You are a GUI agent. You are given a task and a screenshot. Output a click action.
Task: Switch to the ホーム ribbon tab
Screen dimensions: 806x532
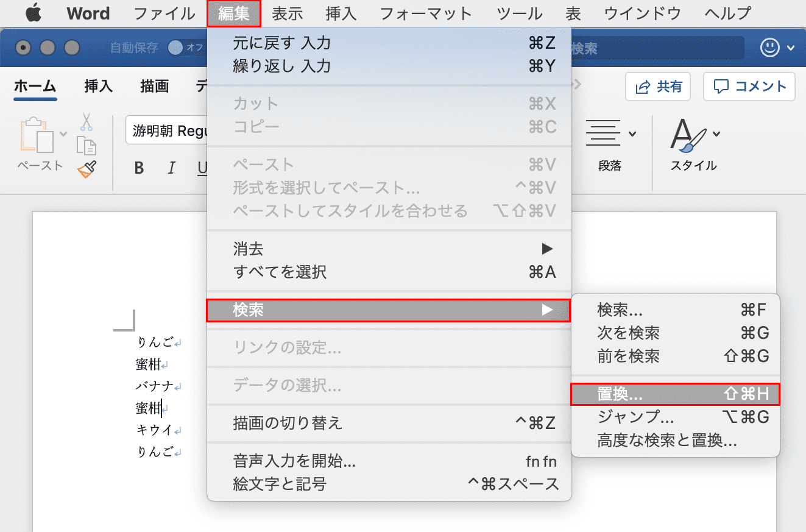[x=35, y=87]
